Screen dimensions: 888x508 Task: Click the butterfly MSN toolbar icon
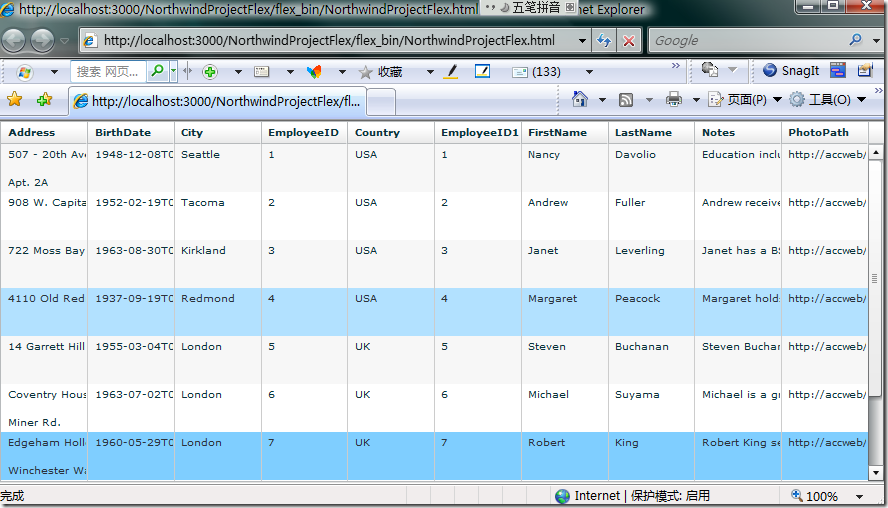314,72
